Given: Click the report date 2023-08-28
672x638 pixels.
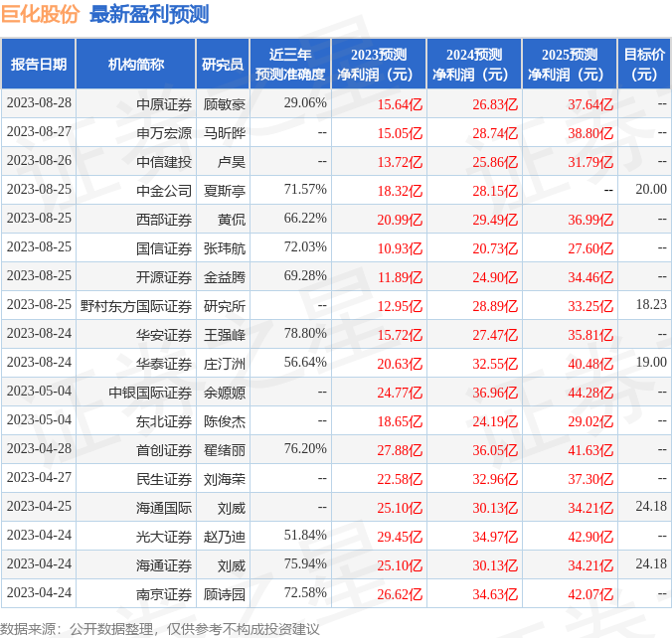Looking at the screenshot, I should [x=39, y=102].
